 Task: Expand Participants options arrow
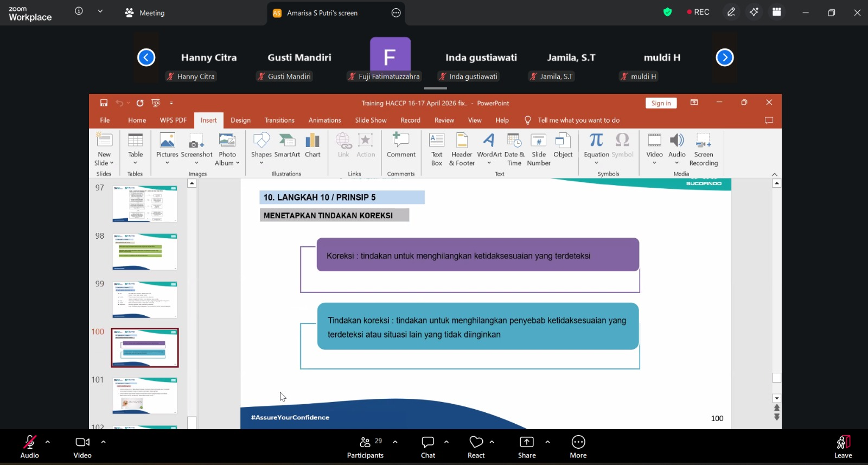click(395, 442)
